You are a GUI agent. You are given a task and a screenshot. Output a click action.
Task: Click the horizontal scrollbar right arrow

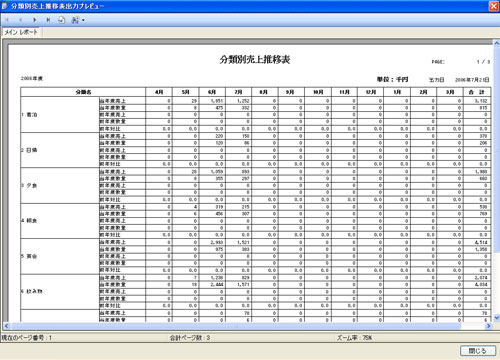tap(489, 326)
